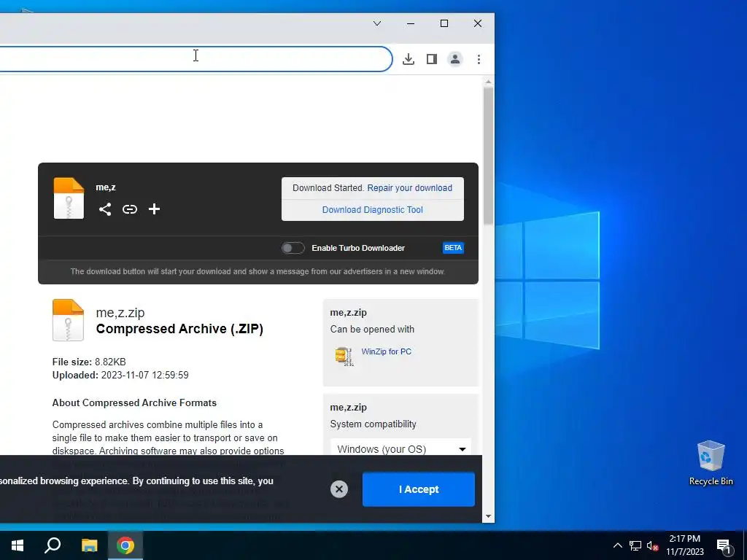Click the About Compressed Archive Formats heading

tap(134, 402)
